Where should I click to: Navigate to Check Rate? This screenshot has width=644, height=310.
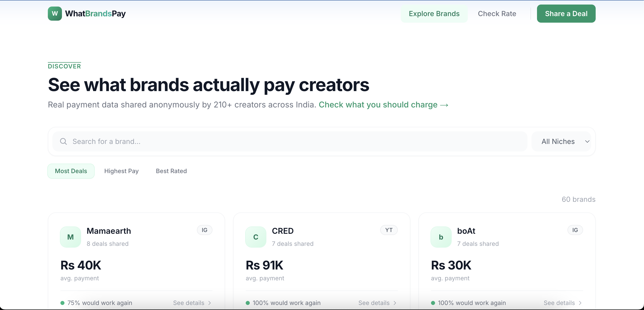pos(497,13)
